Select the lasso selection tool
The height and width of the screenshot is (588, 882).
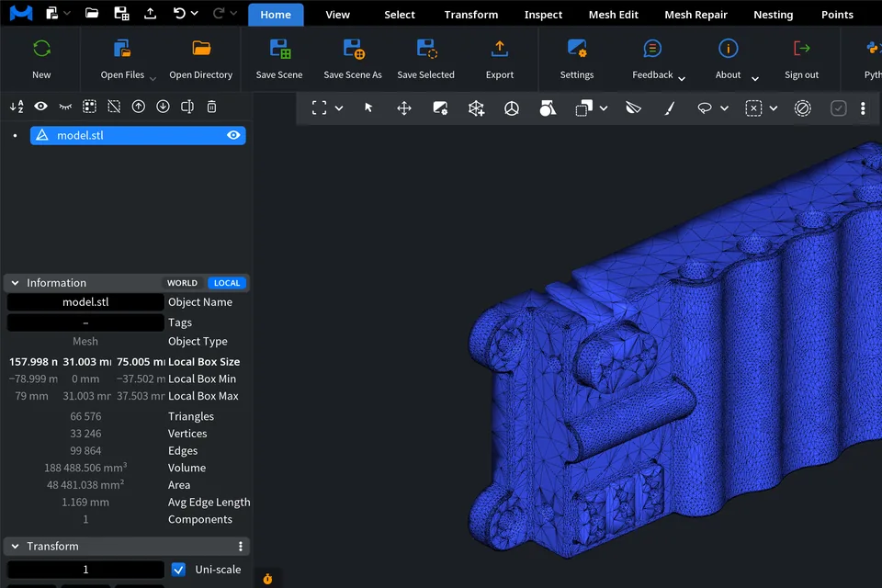[x=705, y=108]
